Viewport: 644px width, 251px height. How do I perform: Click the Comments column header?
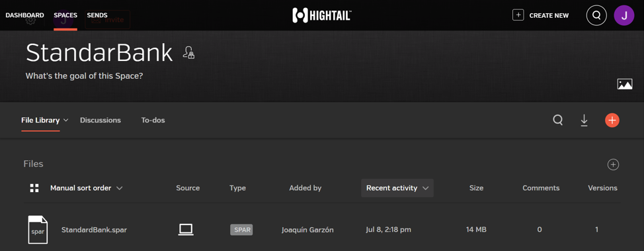(x=540, y=188)
